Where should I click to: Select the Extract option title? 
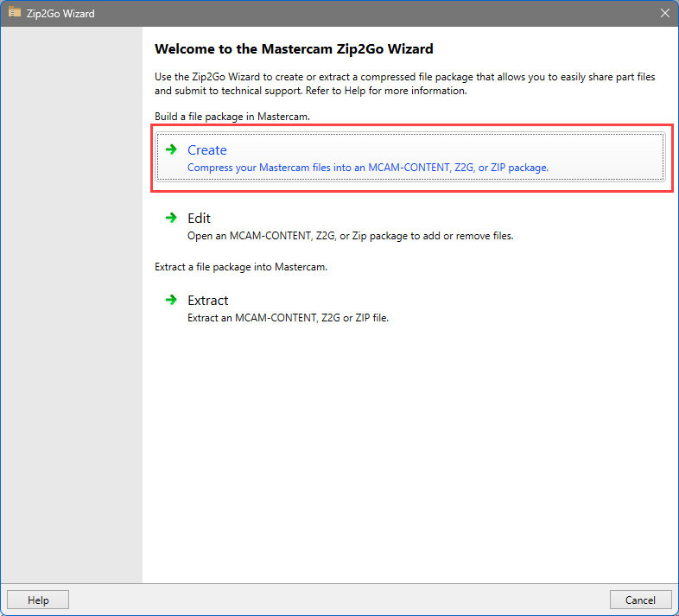click(208, 300)
